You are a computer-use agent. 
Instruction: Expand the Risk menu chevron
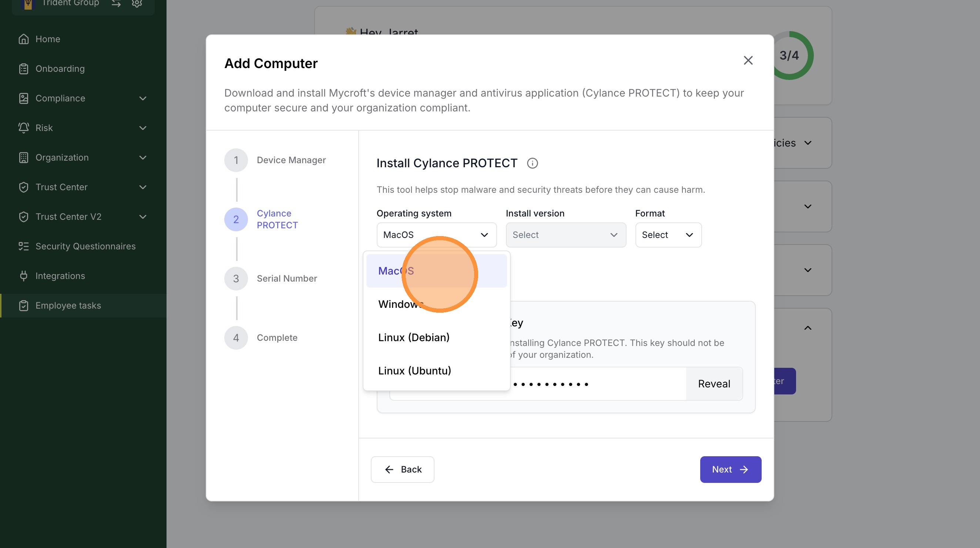point(142,128)
